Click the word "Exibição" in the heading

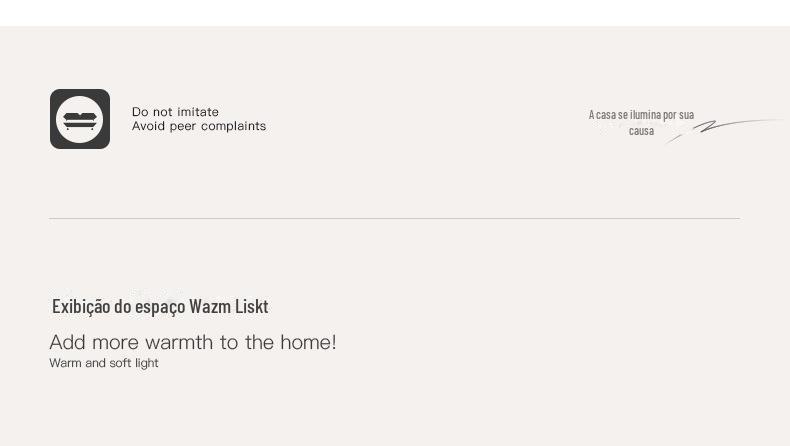click(x=81, y=307)
